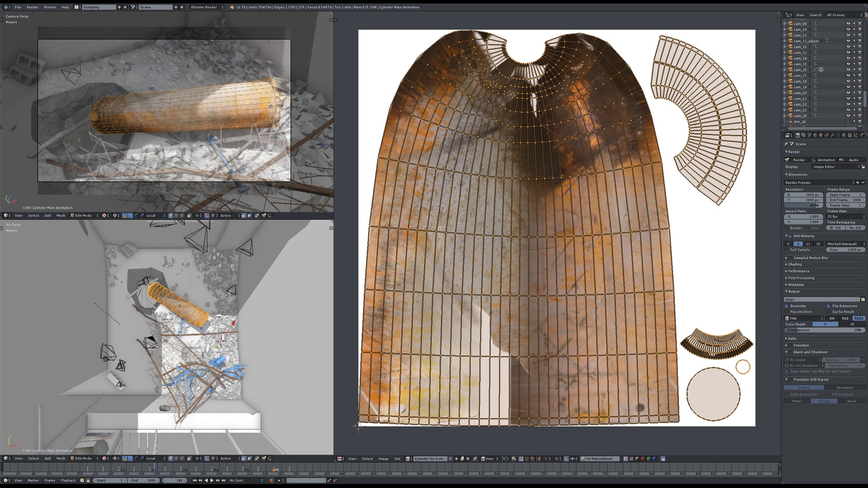This screenshot has height=488, width=868.
Task: Enable the Full Sample checkbox
Action: (787, 250)
